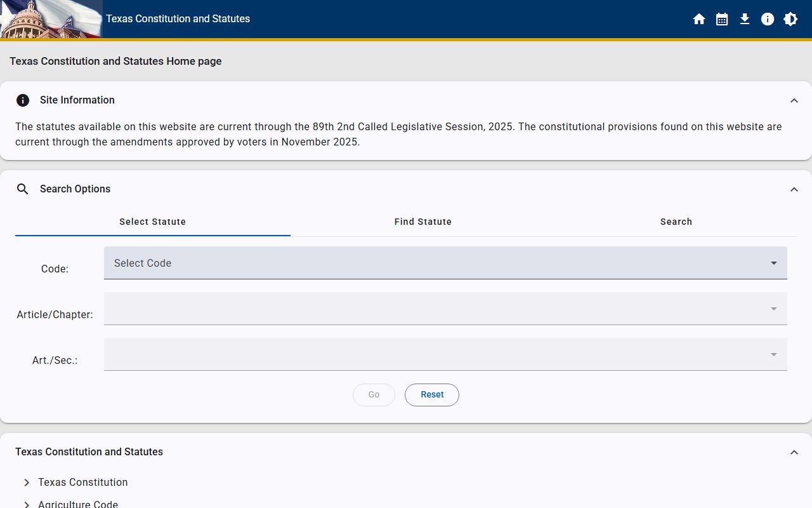Click the 'Article/Chapter:' field label
The width and height of the screenshot is (812, 508).
[55, 314]
